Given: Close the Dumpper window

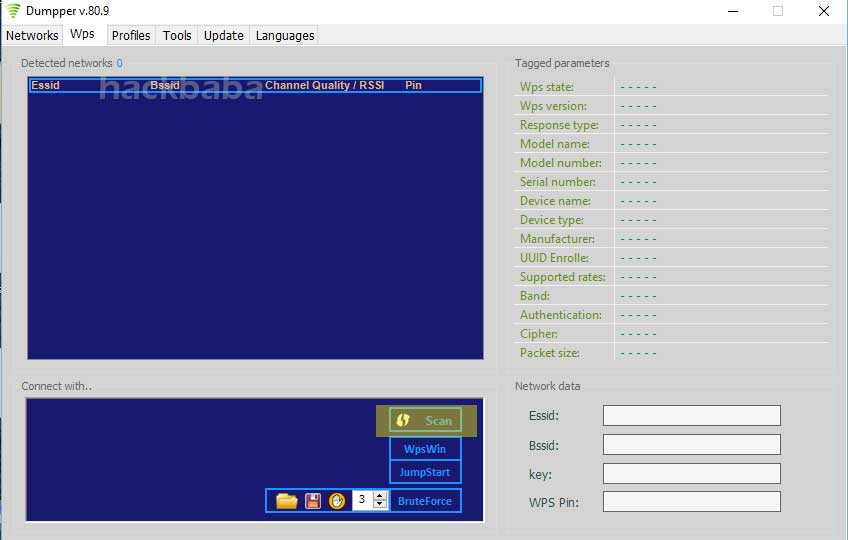Looking at the screenshot, I should pyautogui.click(x=824, y=11).
